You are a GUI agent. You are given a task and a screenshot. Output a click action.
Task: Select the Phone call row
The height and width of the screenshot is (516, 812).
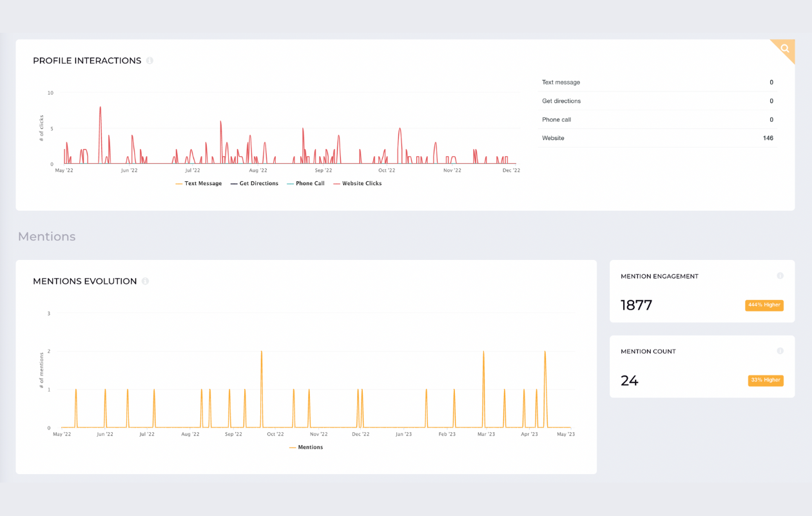tap(658, 120)
